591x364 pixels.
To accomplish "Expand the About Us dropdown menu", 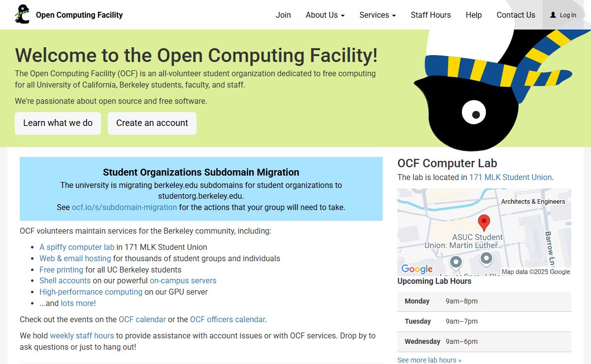I will point(325,15).
